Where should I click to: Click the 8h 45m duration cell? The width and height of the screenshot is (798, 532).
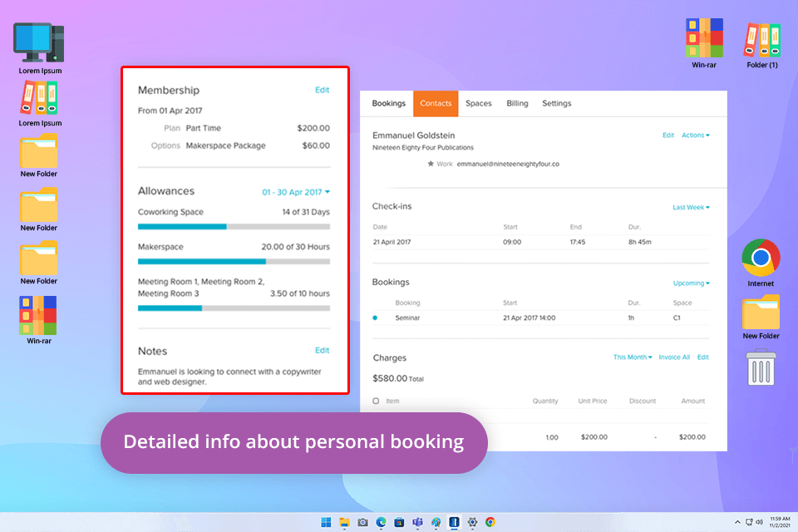[640, 242]
